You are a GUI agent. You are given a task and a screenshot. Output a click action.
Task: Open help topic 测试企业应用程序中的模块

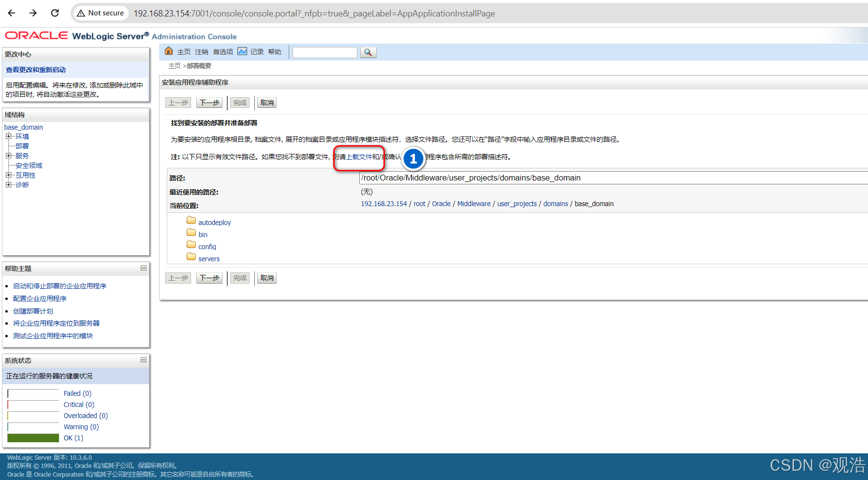coord(53,336)
